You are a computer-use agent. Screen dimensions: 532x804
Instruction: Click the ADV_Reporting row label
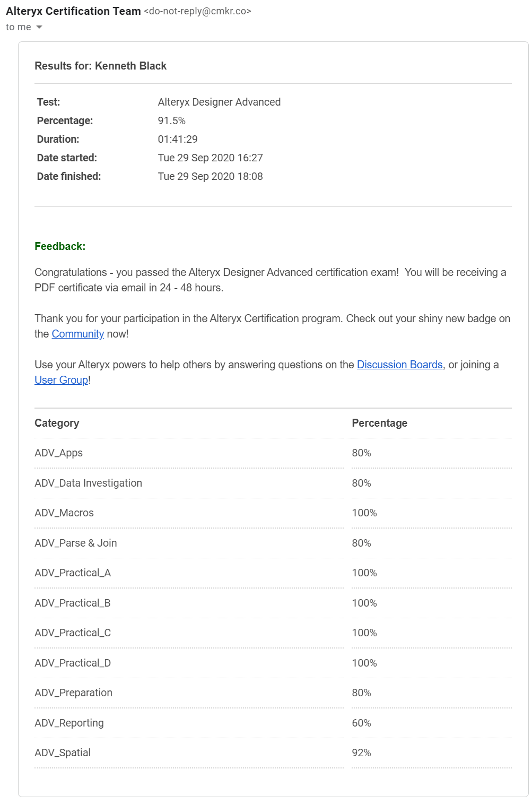[69, 723]
